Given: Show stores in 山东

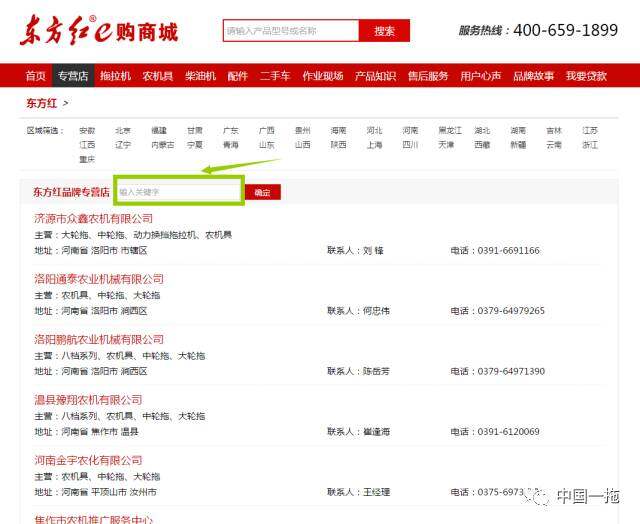Looking at the screenshot, I should tap(267, 145).
